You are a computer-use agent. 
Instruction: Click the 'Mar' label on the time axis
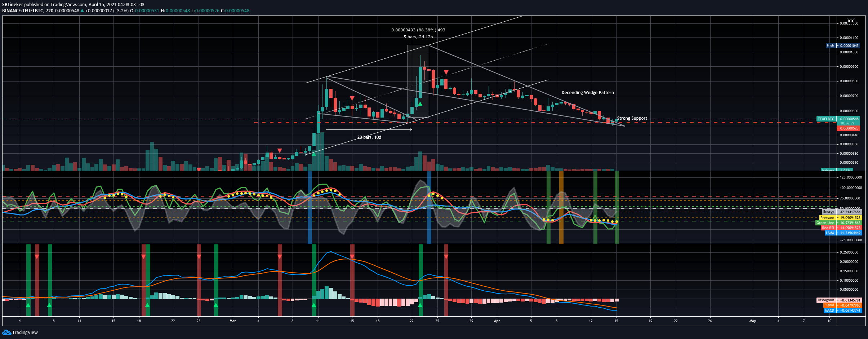pyautogui.click(x=233, y=321)
